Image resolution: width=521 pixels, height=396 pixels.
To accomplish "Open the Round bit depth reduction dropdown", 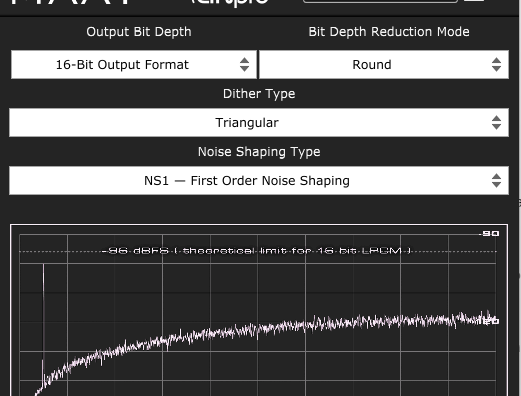I will point(384,65).
